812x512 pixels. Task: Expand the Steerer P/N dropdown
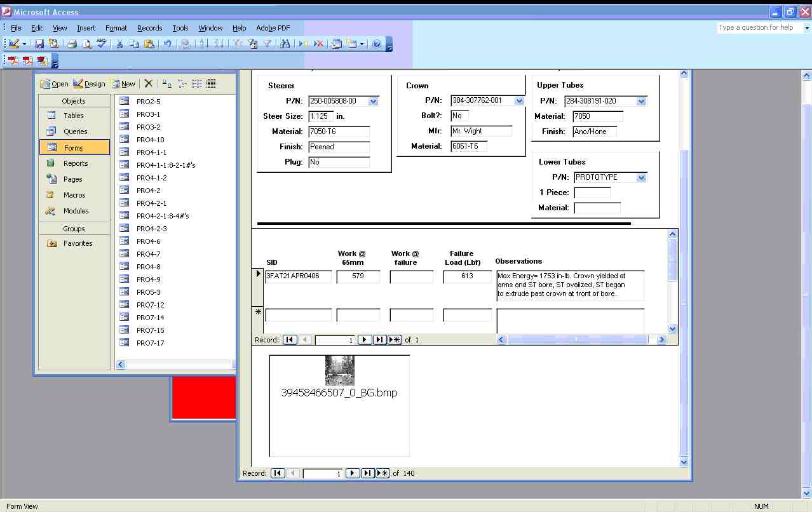(373, 101)
